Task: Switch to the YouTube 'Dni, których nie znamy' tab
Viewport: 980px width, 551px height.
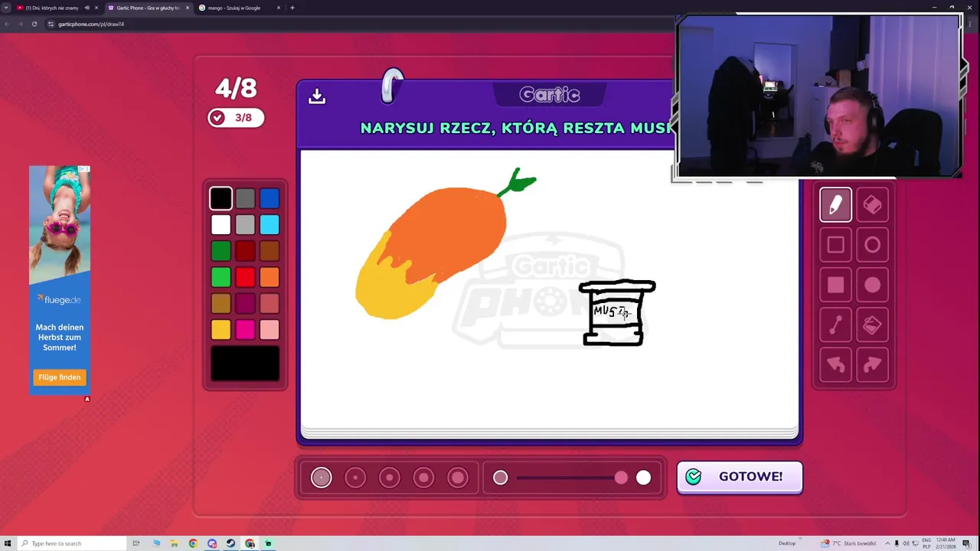Action: click(52, 8)
